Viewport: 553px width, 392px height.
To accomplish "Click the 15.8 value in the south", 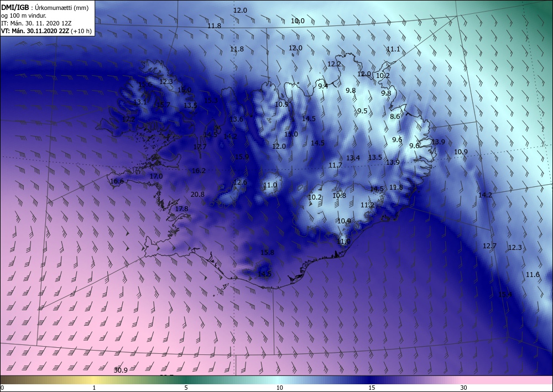I will tap(267, 253).
